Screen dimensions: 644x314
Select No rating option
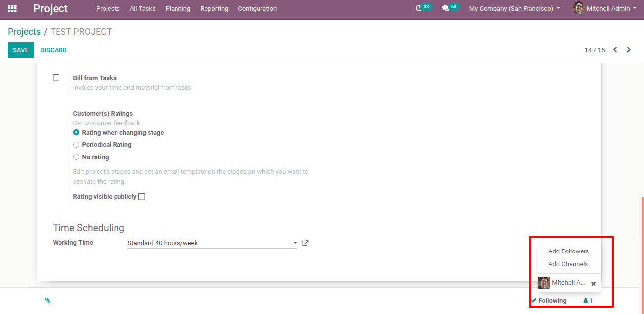point(76,157)
